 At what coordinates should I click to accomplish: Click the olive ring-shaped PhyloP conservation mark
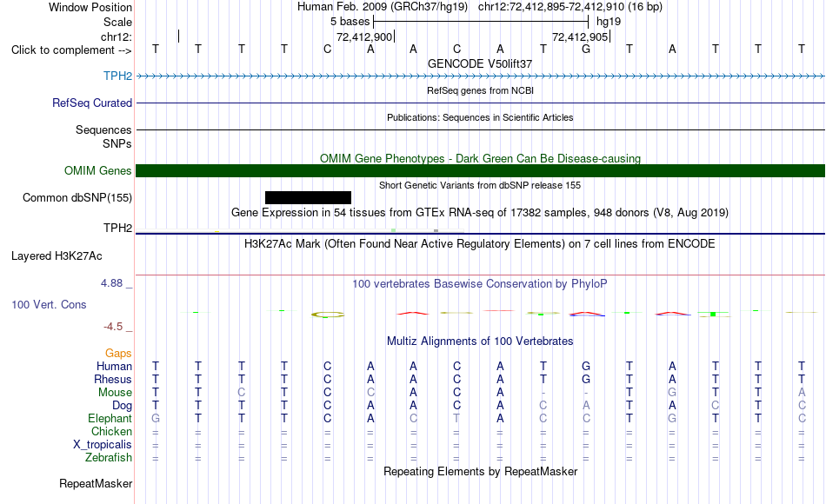[327, 315]
